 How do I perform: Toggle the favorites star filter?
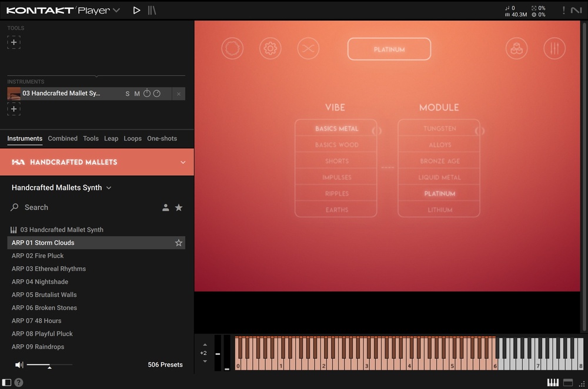coord(179,207)
